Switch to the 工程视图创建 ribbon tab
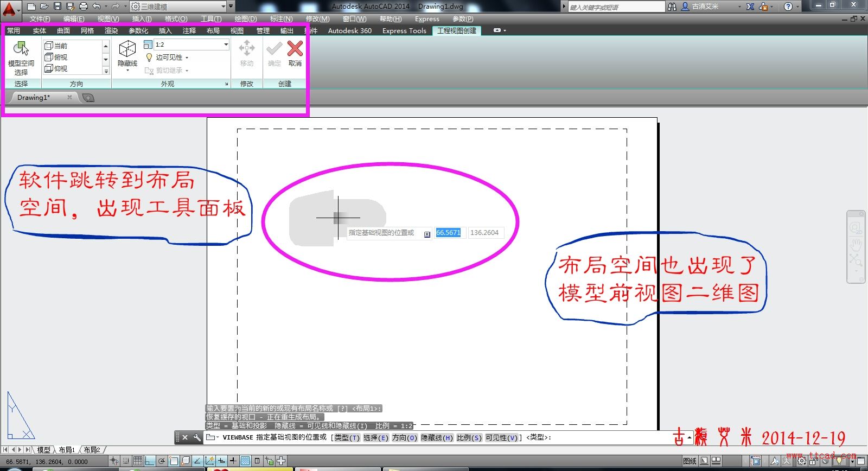Screen dimensions: 868x471 (x=457, y=31)
